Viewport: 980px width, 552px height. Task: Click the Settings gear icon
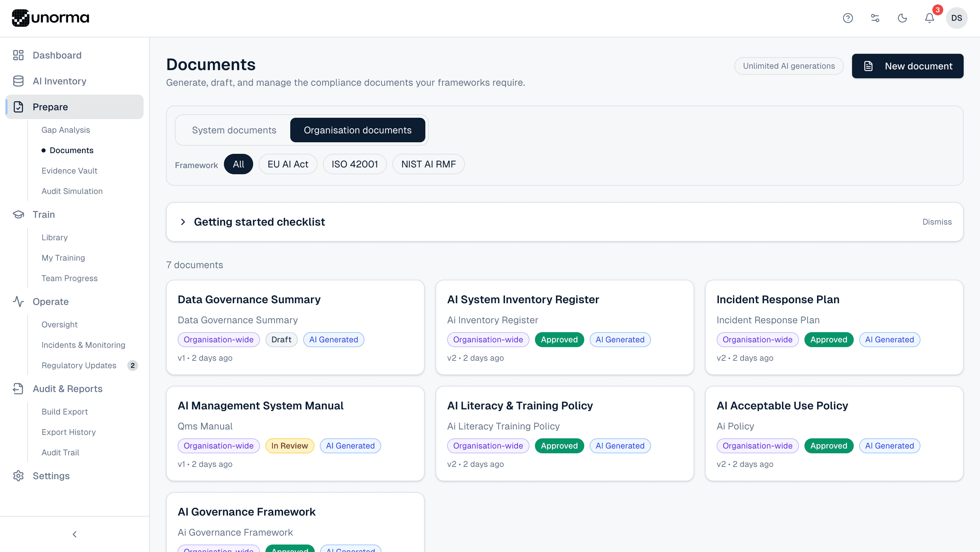pos(18,476)
